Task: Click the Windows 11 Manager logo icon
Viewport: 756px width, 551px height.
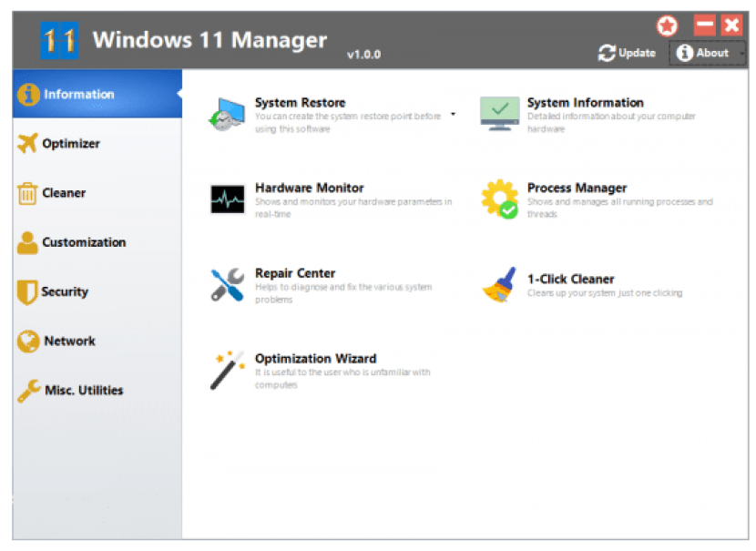Action: 59,40
